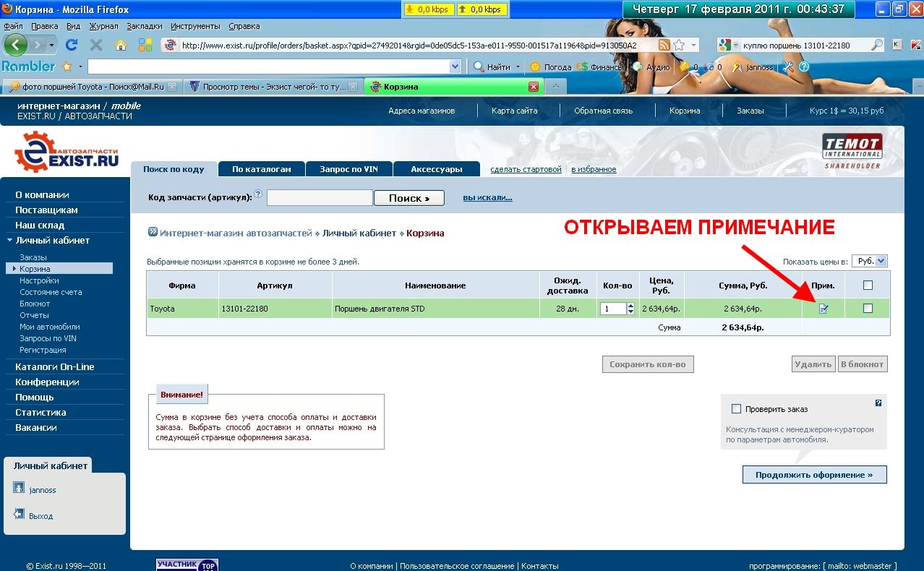The width and height of the screenshot is (924, 571).
Task: Click the Exist.ru logo
Action: pyautogui.click(x=67, y=151)
